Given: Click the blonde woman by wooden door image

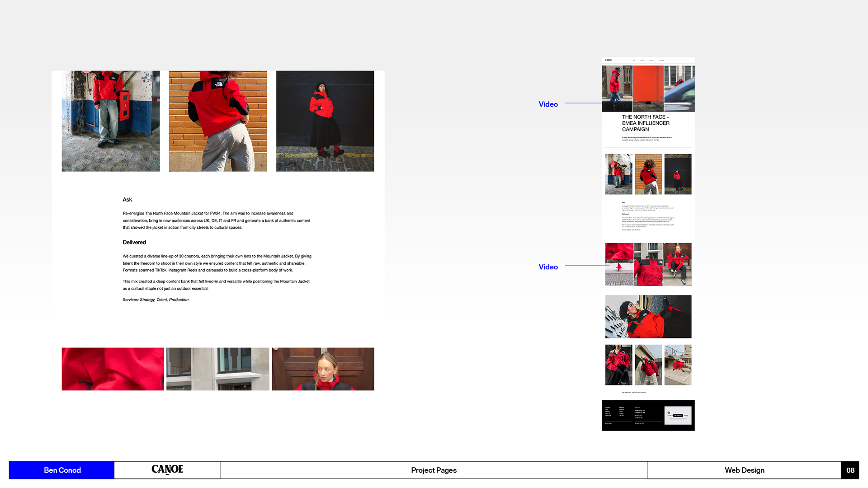Looking at the screenshot, I should coord(323,369).
